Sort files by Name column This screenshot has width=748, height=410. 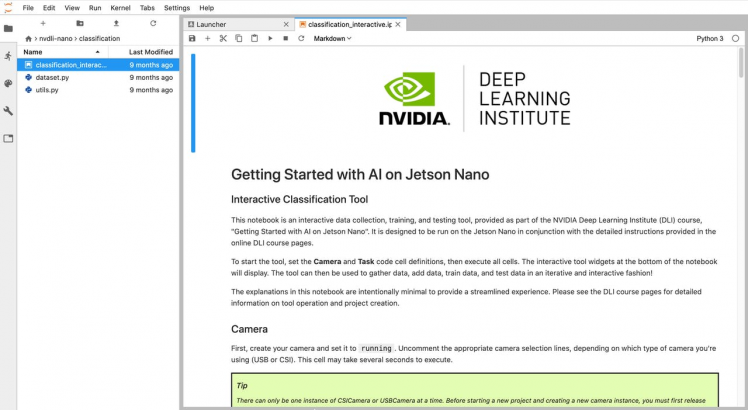tap(63, 52)
